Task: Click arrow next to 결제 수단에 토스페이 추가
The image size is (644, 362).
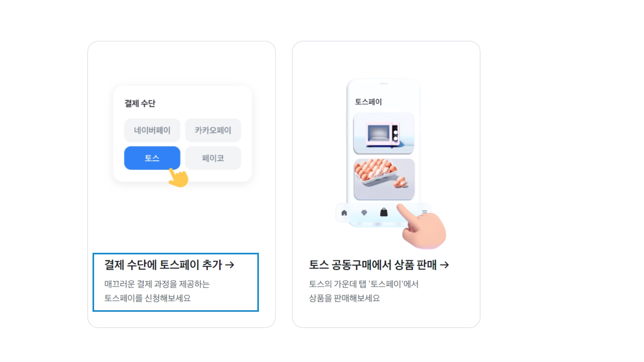Action: [230, 265]
